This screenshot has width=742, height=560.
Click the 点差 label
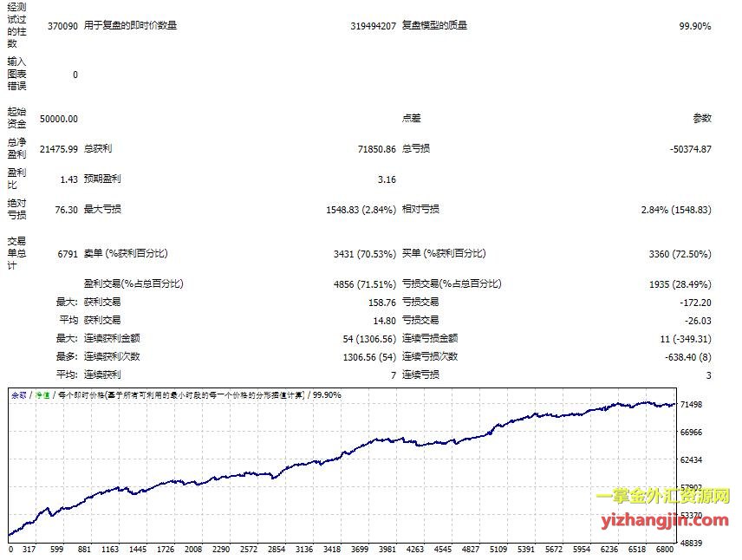[411, 119]
